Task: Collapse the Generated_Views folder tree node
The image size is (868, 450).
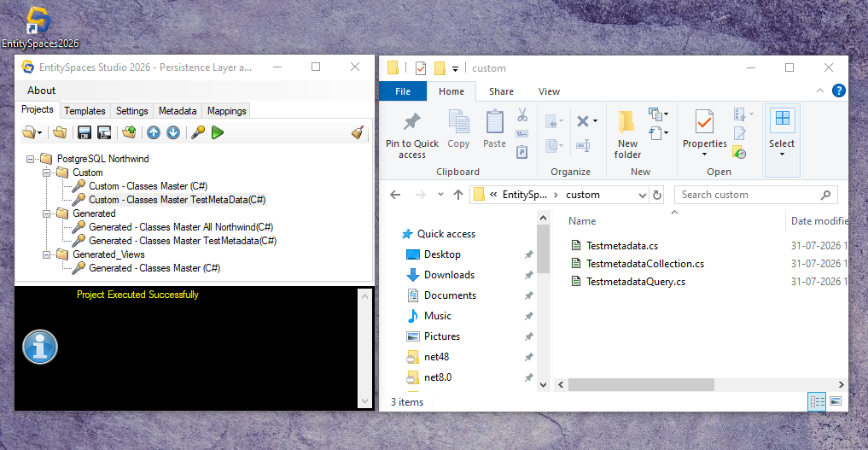Action: click(x=47, y=254)
